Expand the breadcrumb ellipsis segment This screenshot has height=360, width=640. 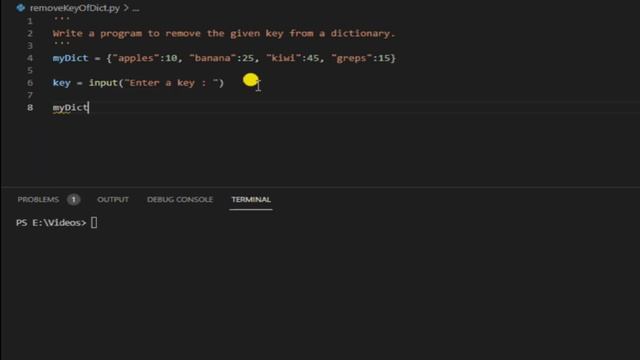[136, 8]
